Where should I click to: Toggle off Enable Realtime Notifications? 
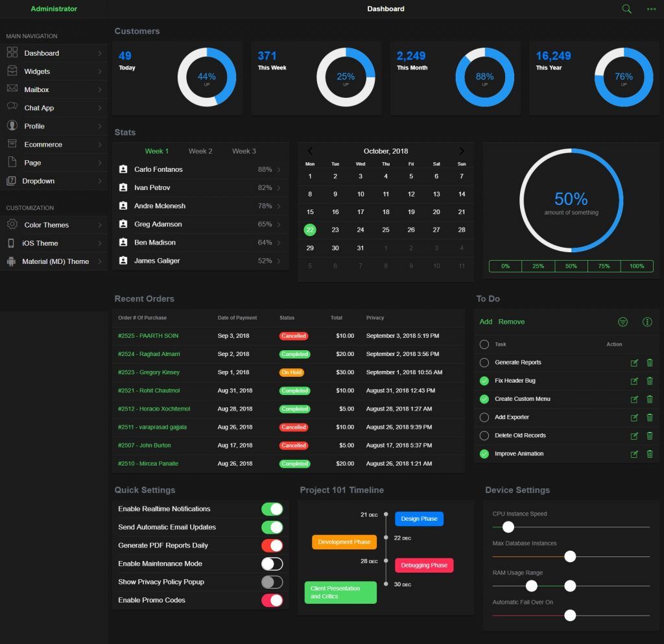point(272,508)
